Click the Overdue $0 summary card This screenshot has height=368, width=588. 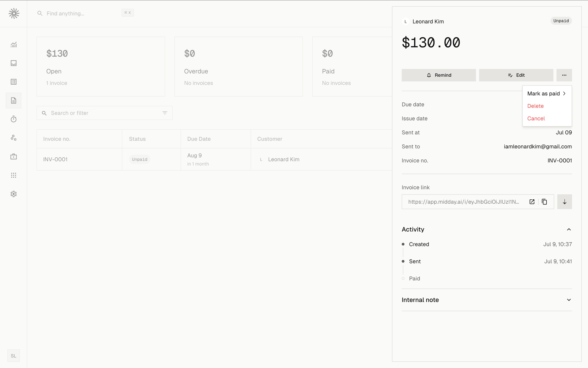coord(239,67)
